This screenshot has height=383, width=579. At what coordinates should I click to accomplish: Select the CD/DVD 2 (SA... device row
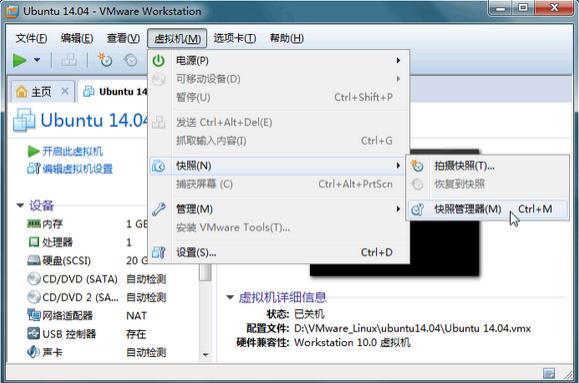click(x=97, y=297)
